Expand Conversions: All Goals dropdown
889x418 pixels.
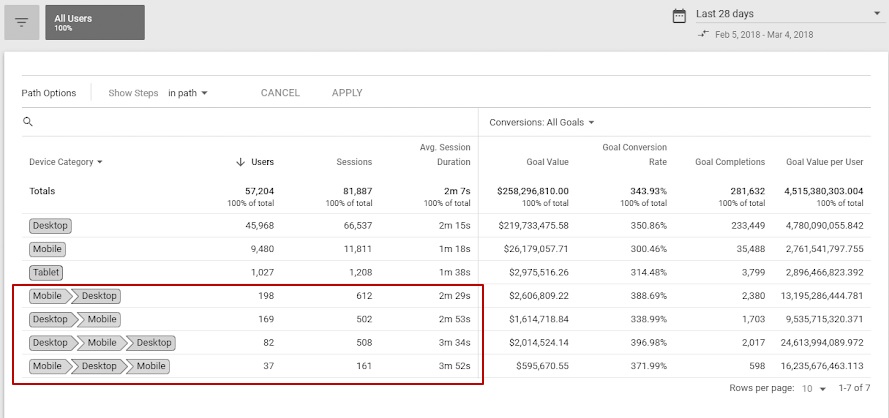[541, 122]
